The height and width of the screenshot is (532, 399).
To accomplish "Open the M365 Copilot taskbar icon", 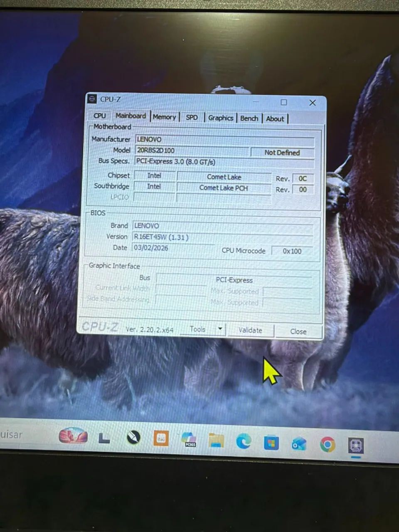I will [189, 439].
